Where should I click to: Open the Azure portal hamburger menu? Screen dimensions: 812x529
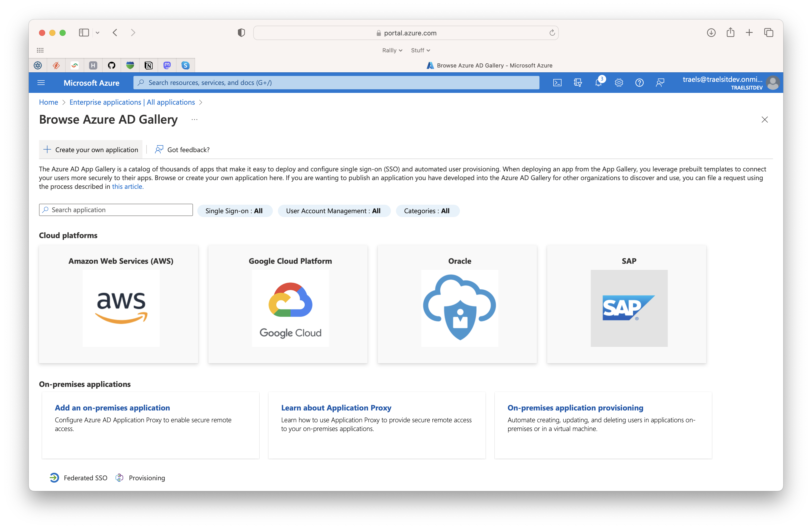click(x=41, y=83)
